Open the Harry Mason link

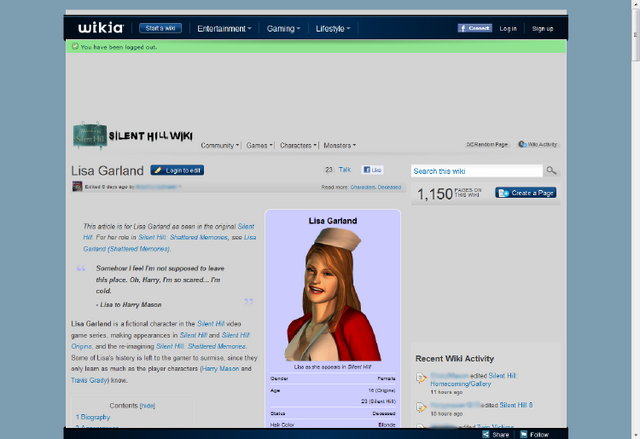click(220, 368)
